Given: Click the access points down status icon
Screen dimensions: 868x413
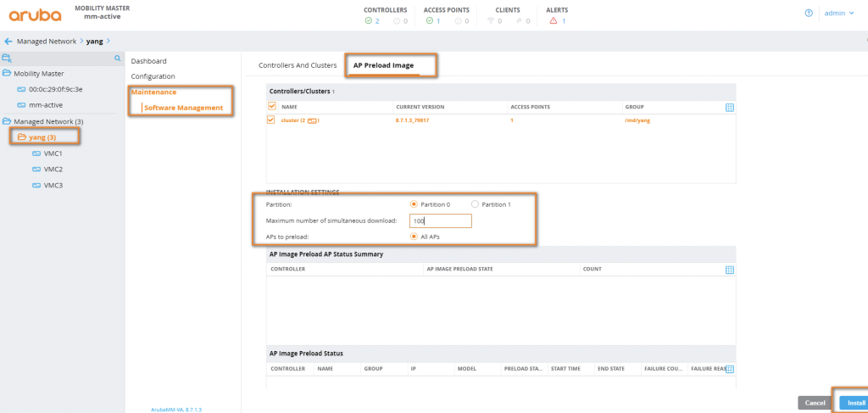Looking at the screenshot, I should [x=458, y=21].
